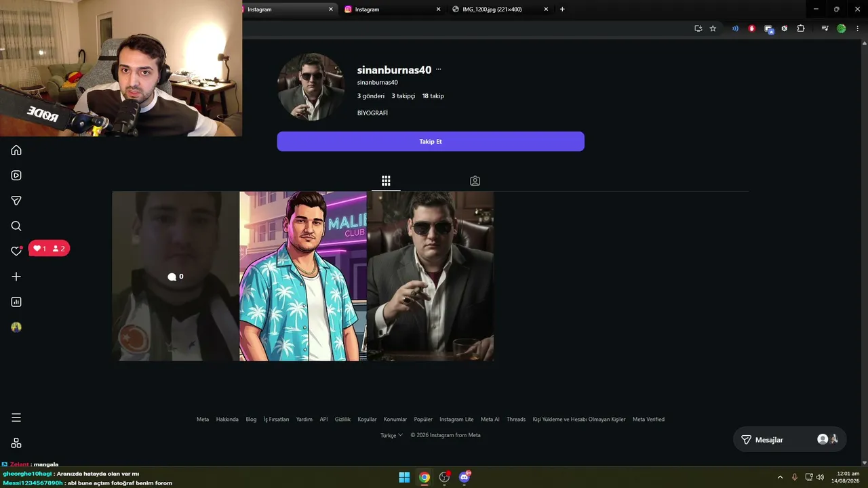Click the Chrome icon in the taskbar

(x=425, y=477)
